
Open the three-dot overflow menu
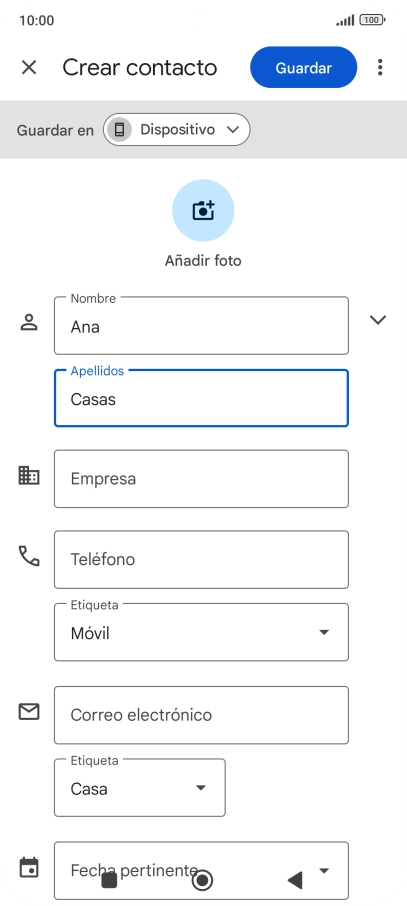click(x=380, y=68)
